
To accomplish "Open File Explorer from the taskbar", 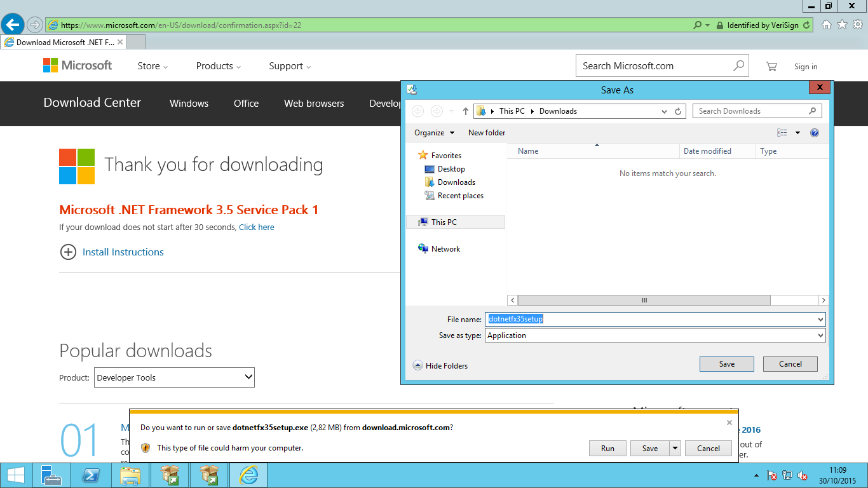I will point(130,475).
